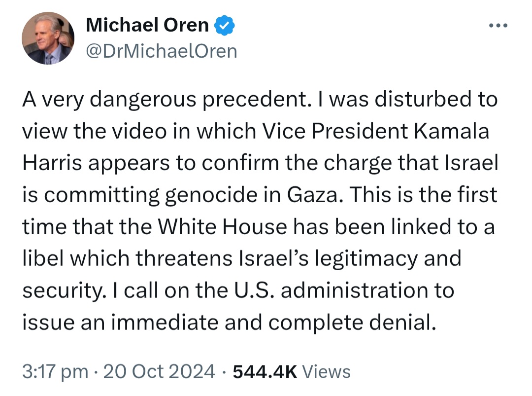Click the 544.4K view count

pos(265,371)
